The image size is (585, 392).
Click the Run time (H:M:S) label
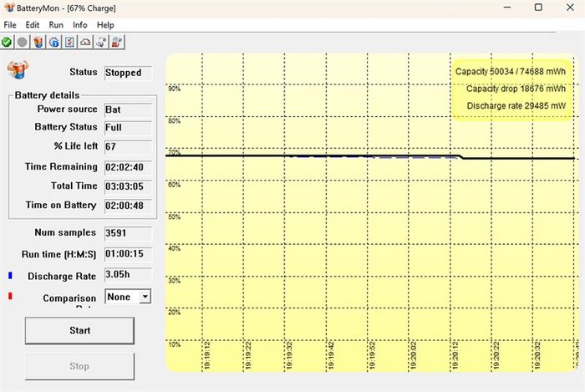click(x=59, y=254)
